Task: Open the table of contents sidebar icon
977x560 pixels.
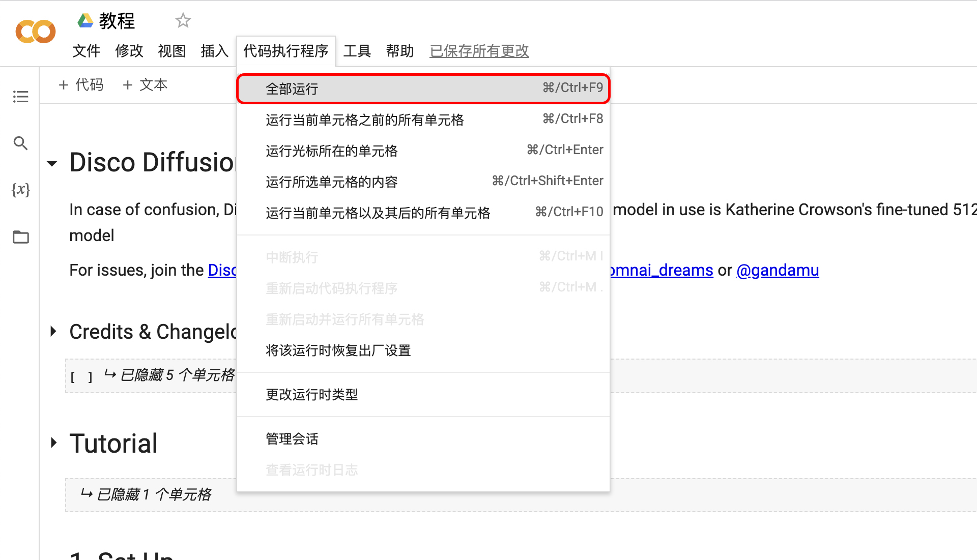Action: coord(20,97)
